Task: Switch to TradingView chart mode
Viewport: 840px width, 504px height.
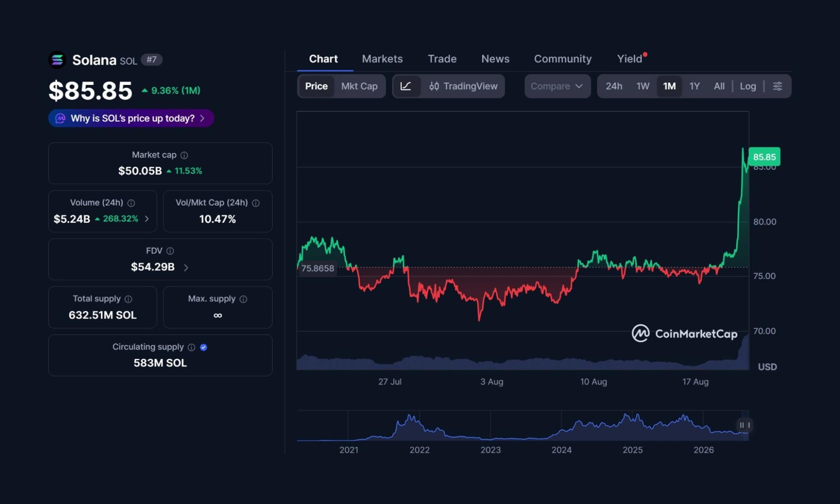Action: click(x=463, y=86)
